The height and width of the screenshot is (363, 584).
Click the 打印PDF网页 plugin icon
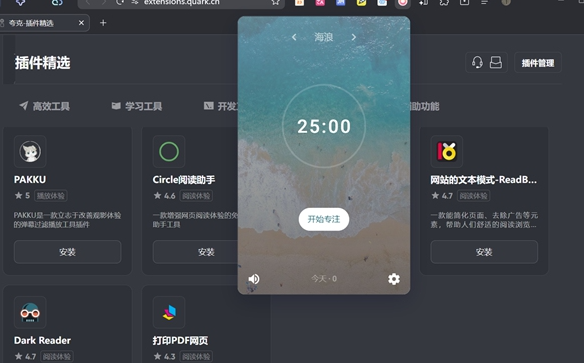click(169, 312)
